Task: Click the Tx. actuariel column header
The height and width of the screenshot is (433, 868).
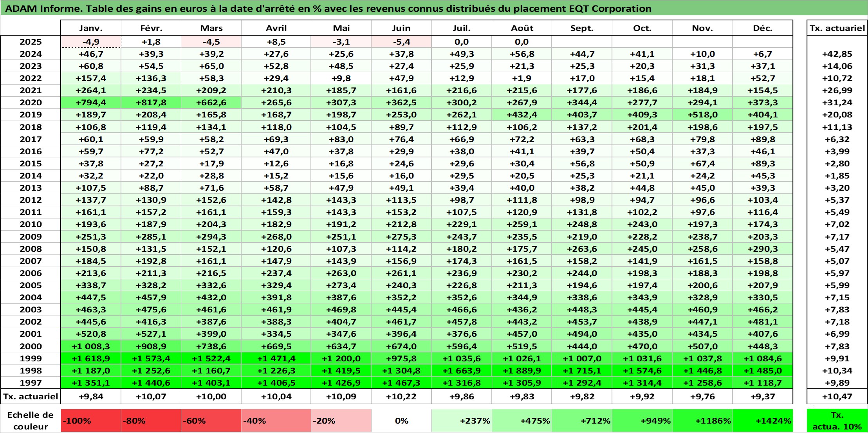Action: point(837,28)
